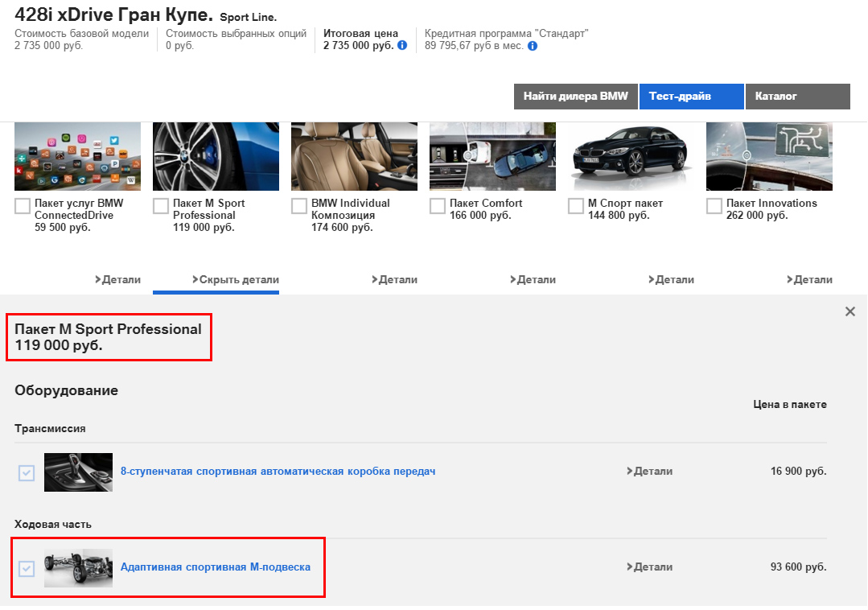Screen dimensions: 868x610
Task: Close the package details panel with X
Action: pos(850,311)
